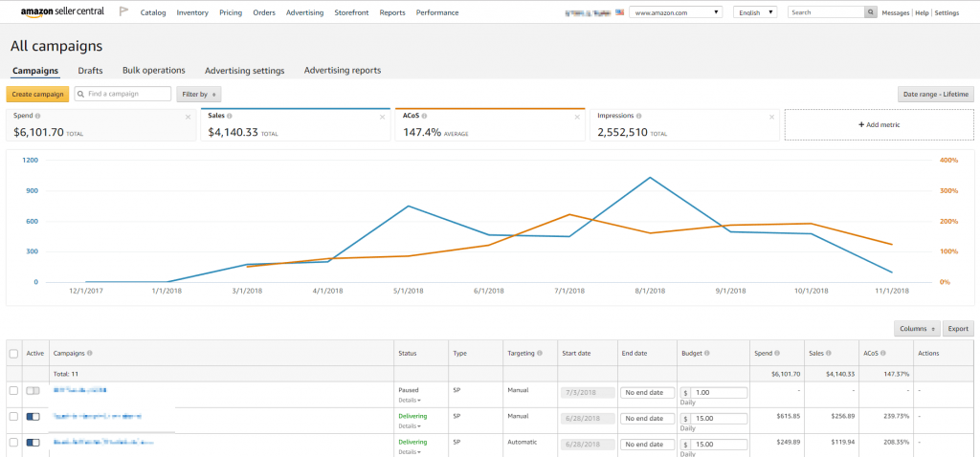Click the No end date field of the Automatic campaign

tap(648, 445)
